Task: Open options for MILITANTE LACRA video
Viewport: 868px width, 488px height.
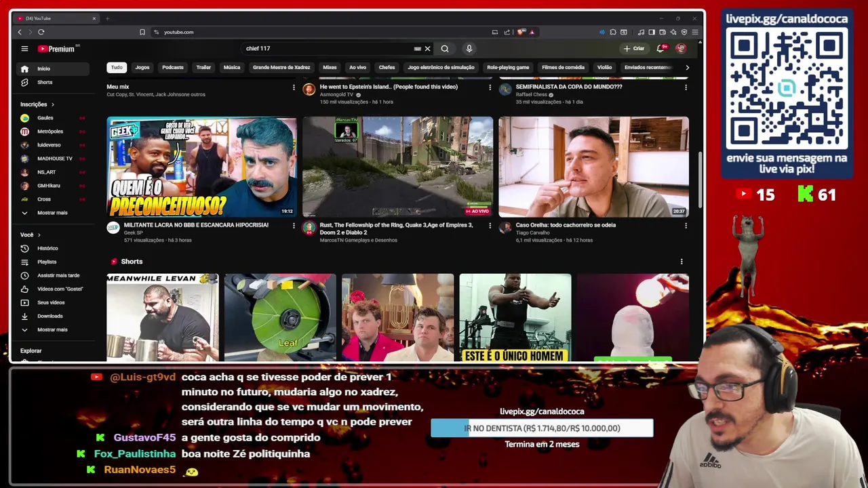Action: [294, 226]
